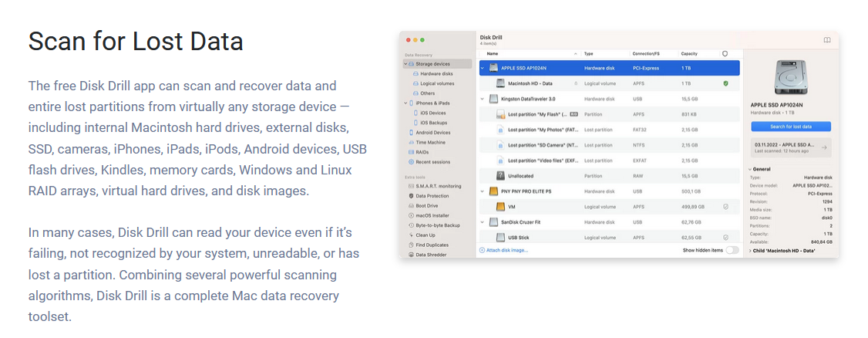Select the VM logical volume row

(x=610, y=207)
